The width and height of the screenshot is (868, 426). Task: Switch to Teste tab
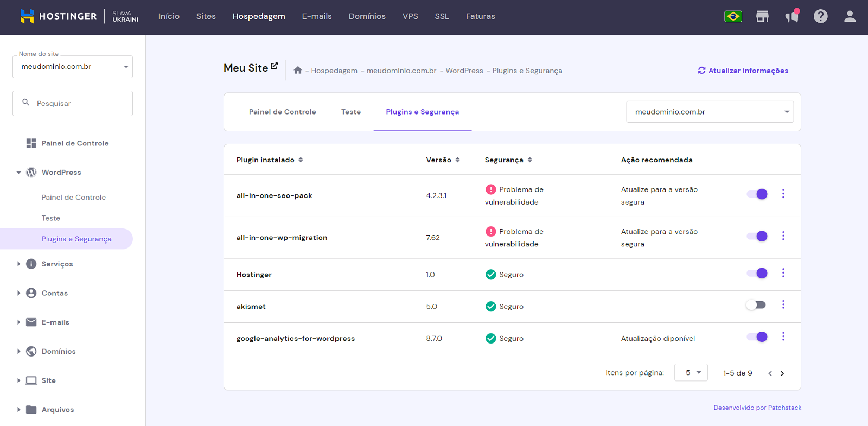tap(351, 112)
